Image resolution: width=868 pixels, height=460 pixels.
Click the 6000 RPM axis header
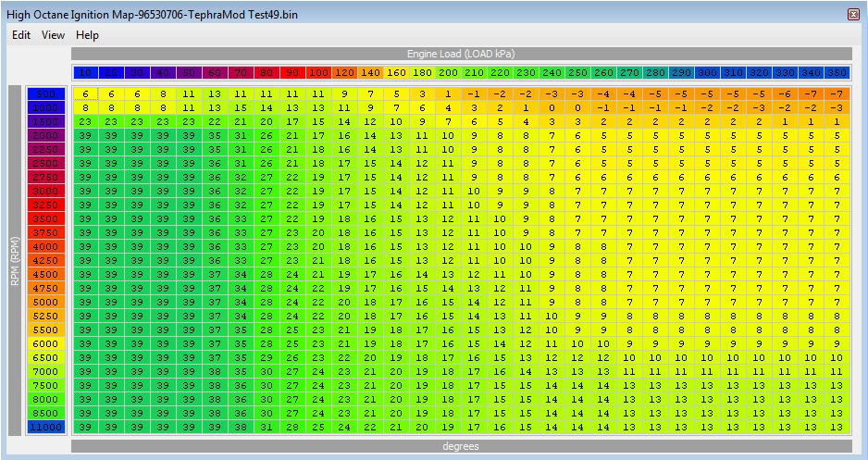tap(46, 343)
